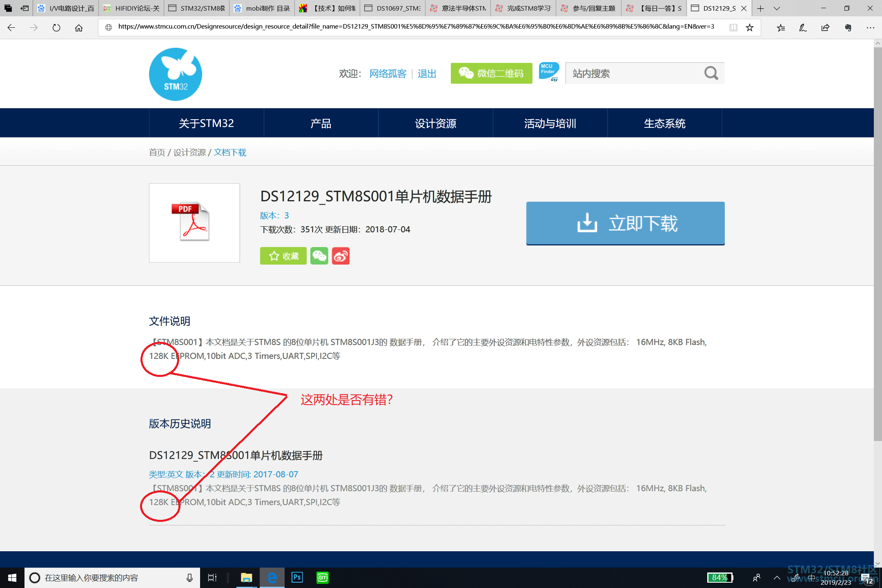Open the 关于STM32 menu
The width and height of the screenshot is (882, 588).
(206, 123)
